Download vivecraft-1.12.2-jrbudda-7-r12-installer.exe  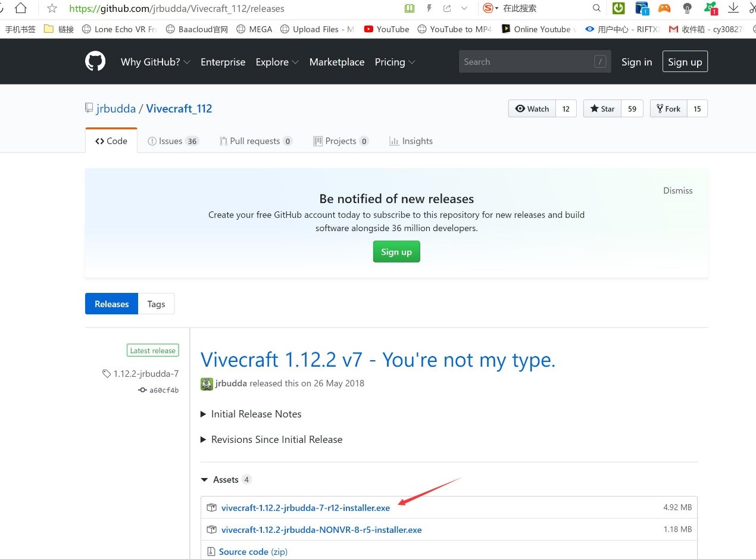pyautogui.click(x=305, y=508)
